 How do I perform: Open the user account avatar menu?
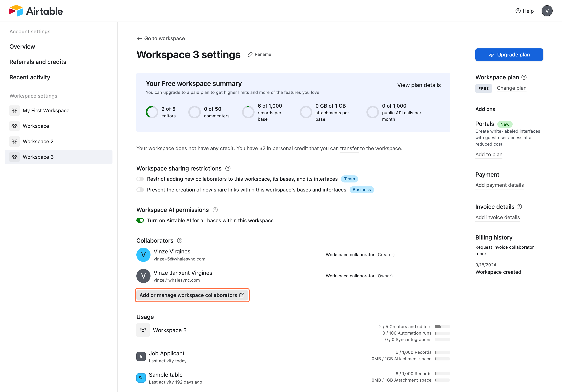pyautogui.click(x=547, y=11)
